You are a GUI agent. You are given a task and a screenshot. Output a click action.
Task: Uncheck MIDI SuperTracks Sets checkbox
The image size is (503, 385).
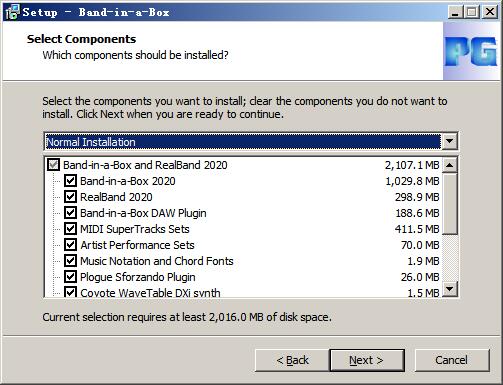pyautogui.click(x=70, y=229)
